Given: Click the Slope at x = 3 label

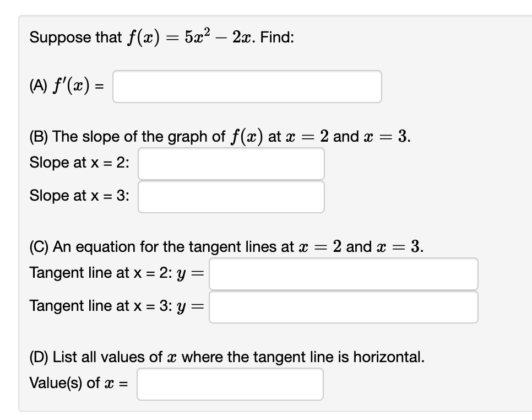Looking at the screenshot, I should 82,196.
